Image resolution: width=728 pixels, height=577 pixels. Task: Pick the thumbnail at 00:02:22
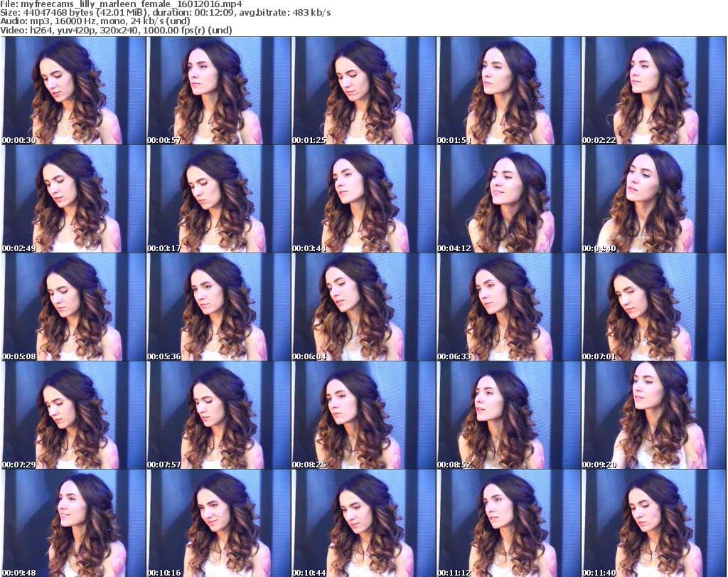tap(654, 90)
